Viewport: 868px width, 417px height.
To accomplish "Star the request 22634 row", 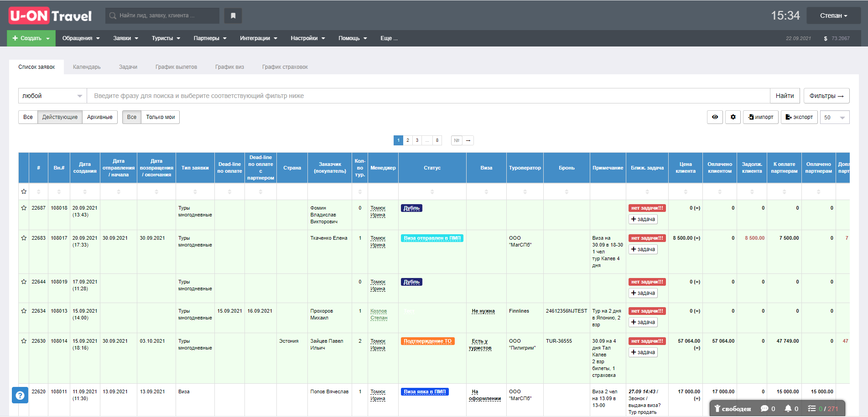I will pyautogui.click(x=24, y=311).
